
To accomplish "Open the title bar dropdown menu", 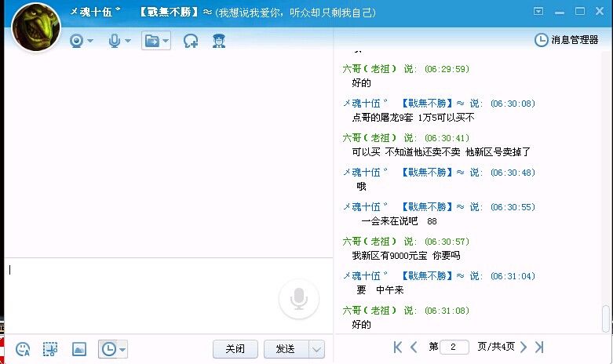I will [538, 11].
